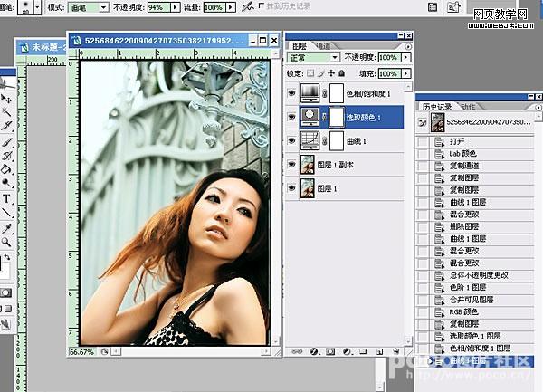
Task: Select history state 打开
Action: (475, 141)
